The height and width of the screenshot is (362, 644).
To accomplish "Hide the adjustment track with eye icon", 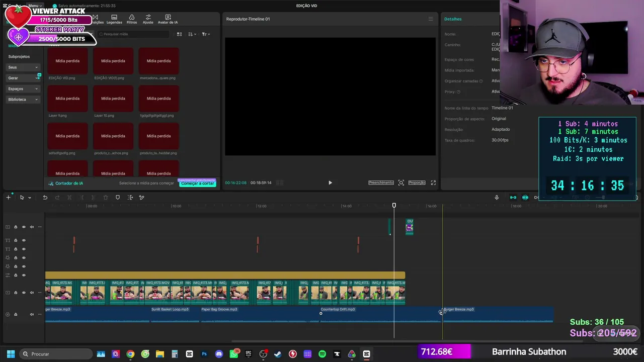I will [24, 275].
